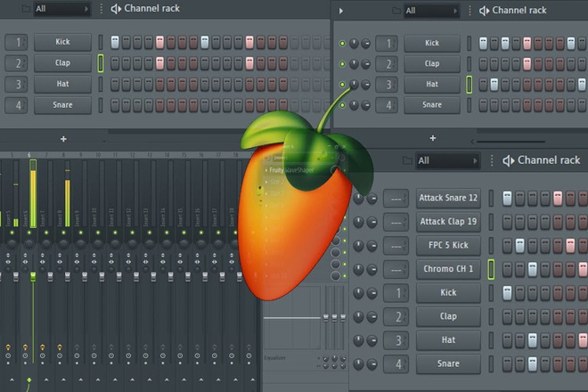Toggle mute LED on mixer Insert 6

point(29,233)
